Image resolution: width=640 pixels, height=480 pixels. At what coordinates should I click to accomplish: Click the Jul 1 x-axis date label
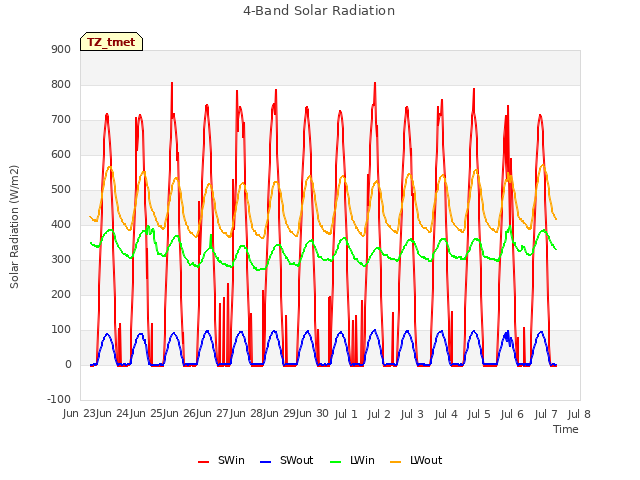pyautogui.click(x=346, y=414)
